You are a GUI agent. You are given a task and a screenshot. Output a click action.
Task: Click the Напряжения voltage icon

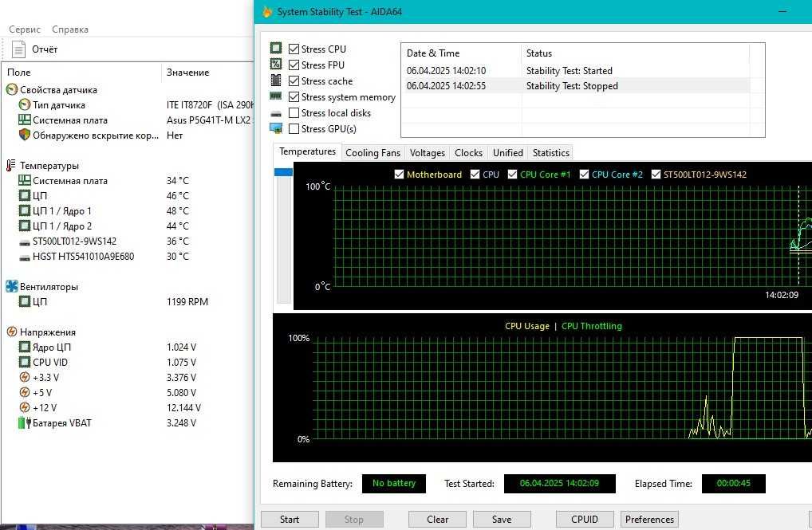[12, 332]
